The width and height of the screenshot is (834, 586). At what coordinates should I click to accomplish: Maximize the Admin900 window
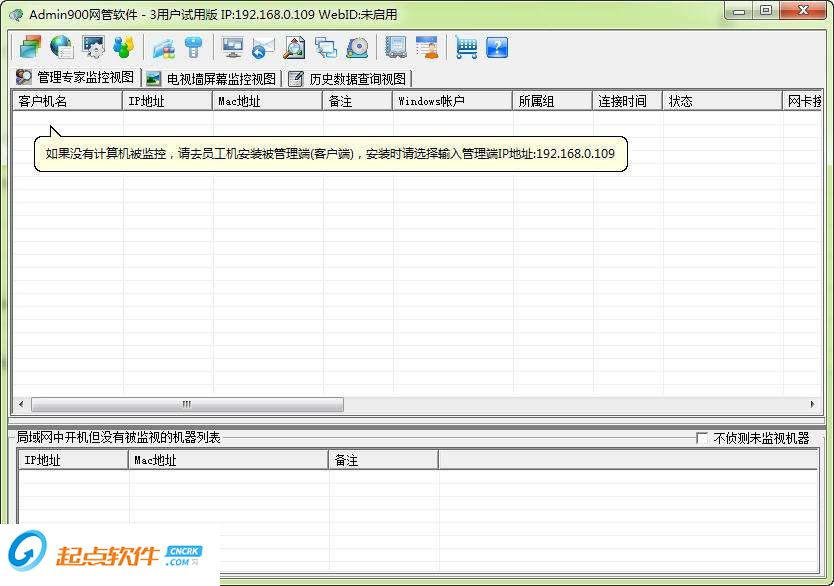(766, 11)
